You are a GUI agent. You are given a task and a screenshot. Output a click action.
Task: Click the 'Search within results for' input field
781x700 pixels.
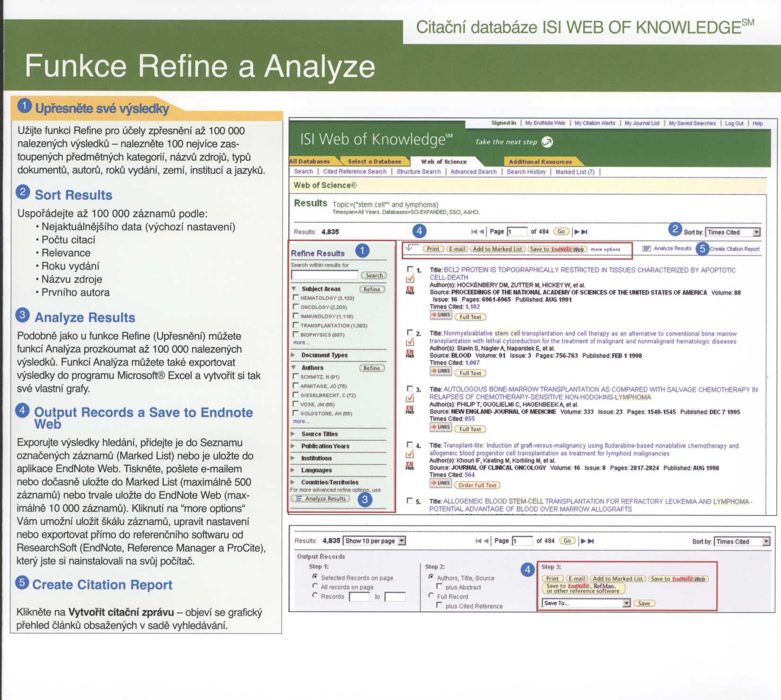(x=325, y=275)
